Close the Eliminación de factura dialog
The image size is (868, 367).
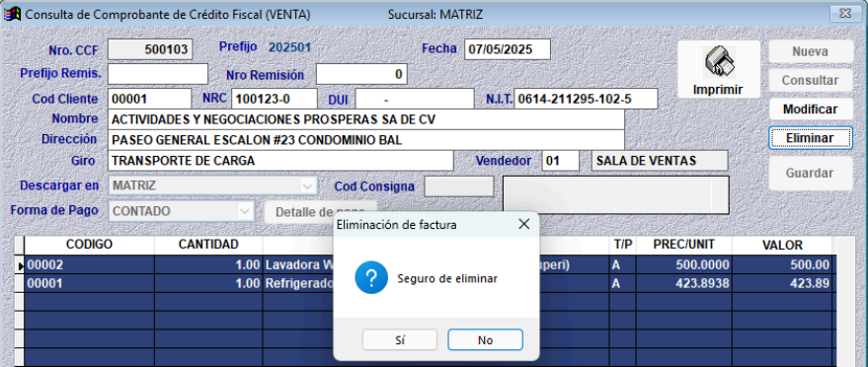tap(523, 224)
